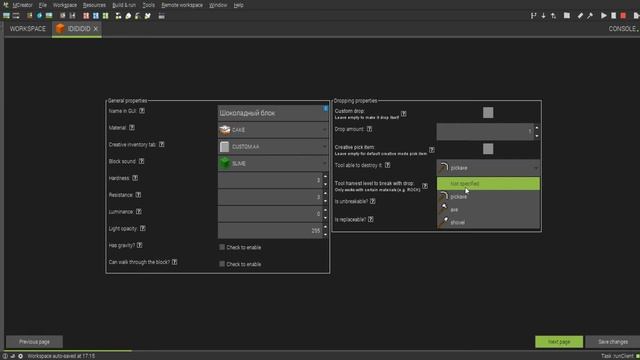The height and width of the screenshot is (360, 640).
Task: Show help for Is replaceable
Action: [x=371, y=219]
